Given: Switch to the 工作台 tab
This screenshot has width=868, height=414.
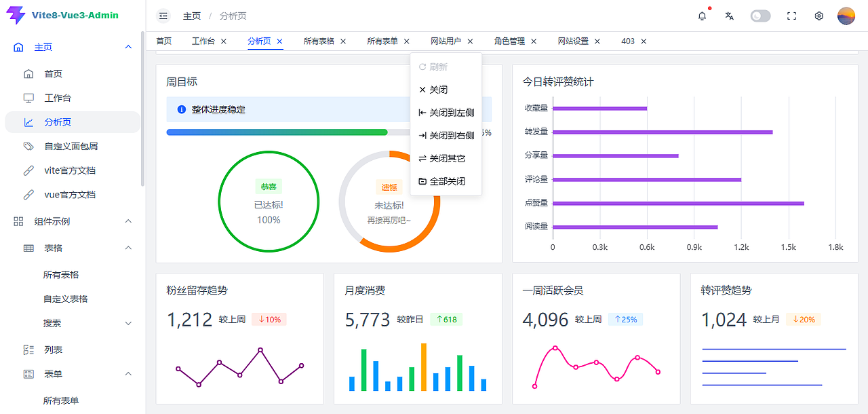Looking at the screenshot, I should [203, 41].
